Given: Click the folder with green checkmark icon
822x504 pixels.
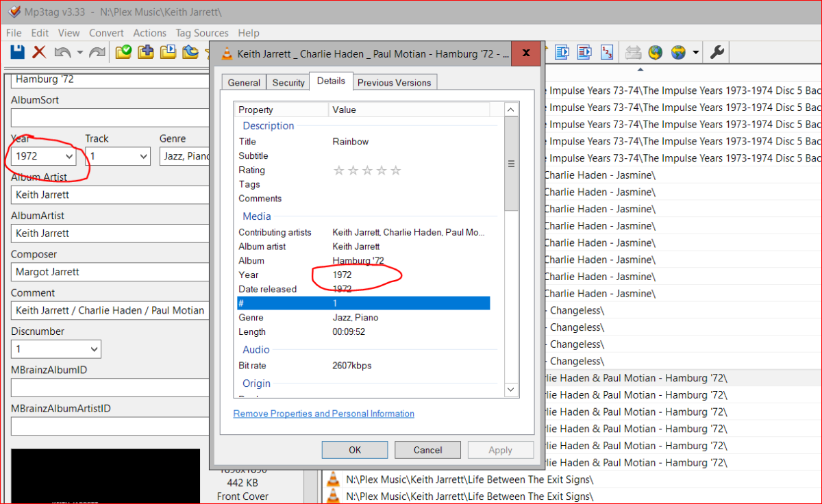Looking at the screenshot, I should [123, 52].
